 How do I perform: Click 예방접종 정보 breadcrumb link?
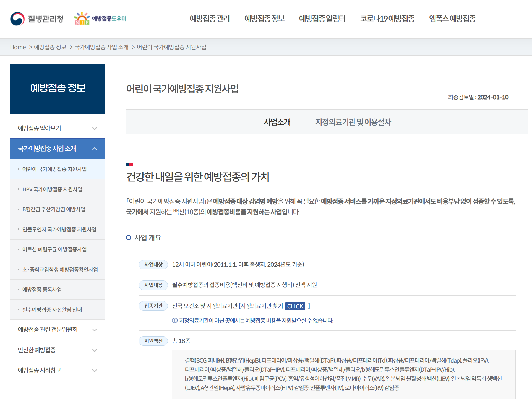[50, 47]
